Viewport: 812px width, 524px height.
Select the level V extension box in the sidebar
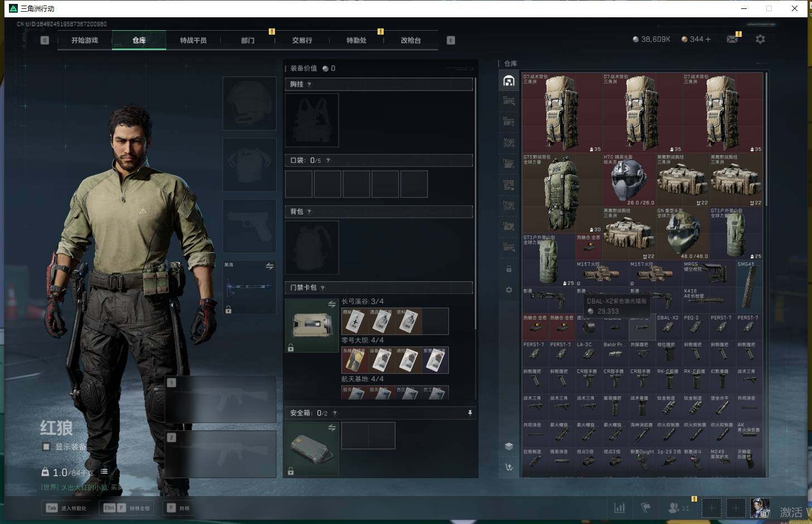click(x=509, y=143)
